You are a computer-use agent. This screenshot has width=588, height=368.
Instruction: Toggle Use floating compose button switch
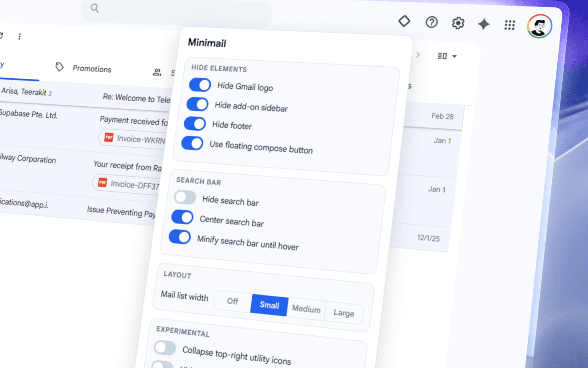(x=192, y=143)
